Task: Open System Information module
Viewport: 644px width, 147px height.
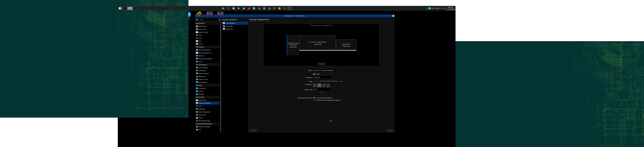Action: 207,127
